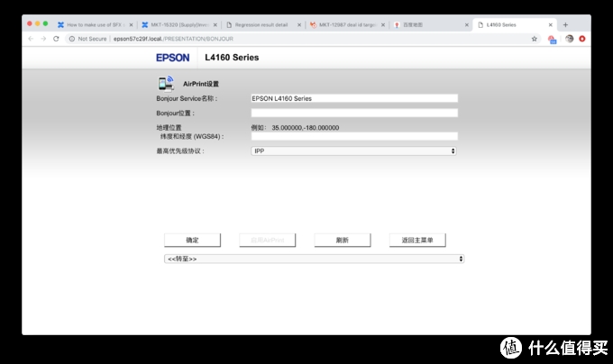Image resolution: width=613 pixels, height=364 pixels.
Task: Switch to the 百度地图 tab
Action: [x=427, y=24]
